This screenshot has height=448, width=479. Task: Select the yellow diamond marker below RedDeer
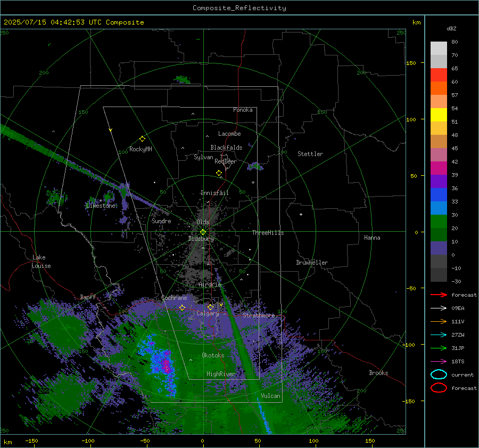click(x=219, y=173)
